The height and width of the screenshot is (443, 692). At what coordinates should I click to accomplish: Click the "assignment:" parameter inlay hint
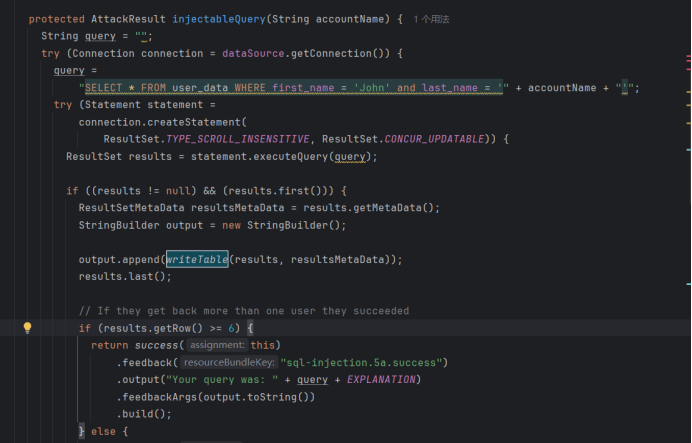pyautogui.click(x=216, y=345)
